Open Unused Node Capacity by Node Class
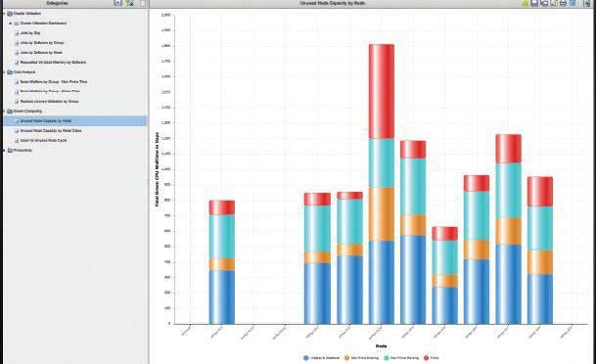 [x=51, y=131]
